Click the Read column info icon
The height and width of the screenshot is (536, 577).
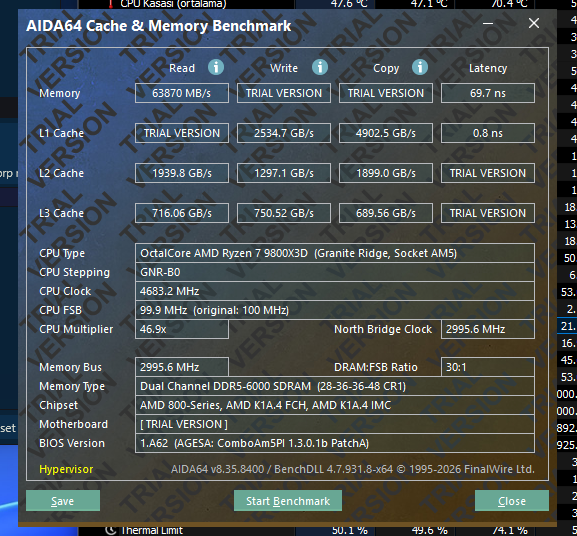(x=216, y=67)
